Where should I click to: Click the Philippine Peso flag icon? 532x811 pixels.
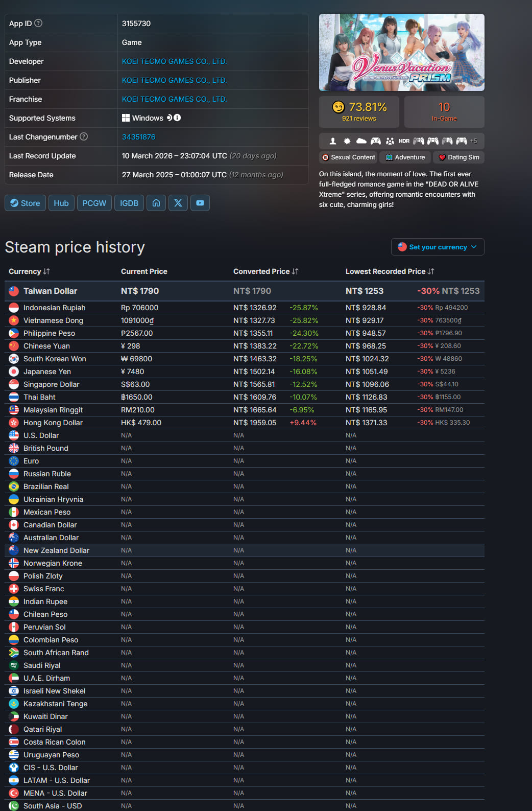(14, 333)
